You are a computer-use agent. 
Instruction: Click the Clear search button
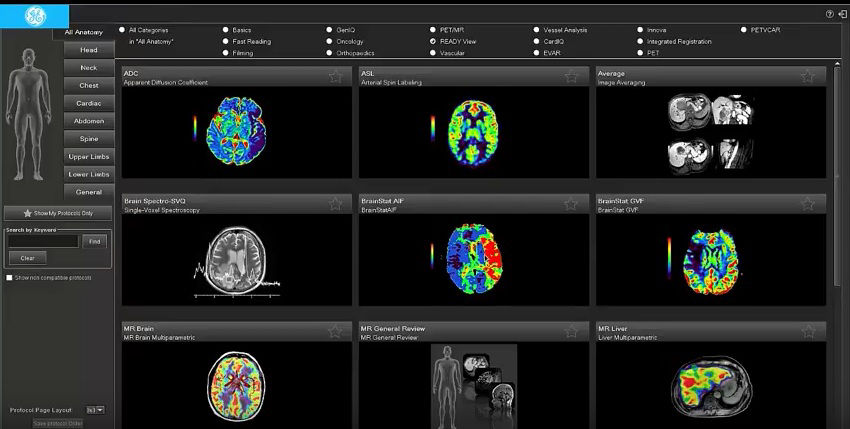point(28,258)
